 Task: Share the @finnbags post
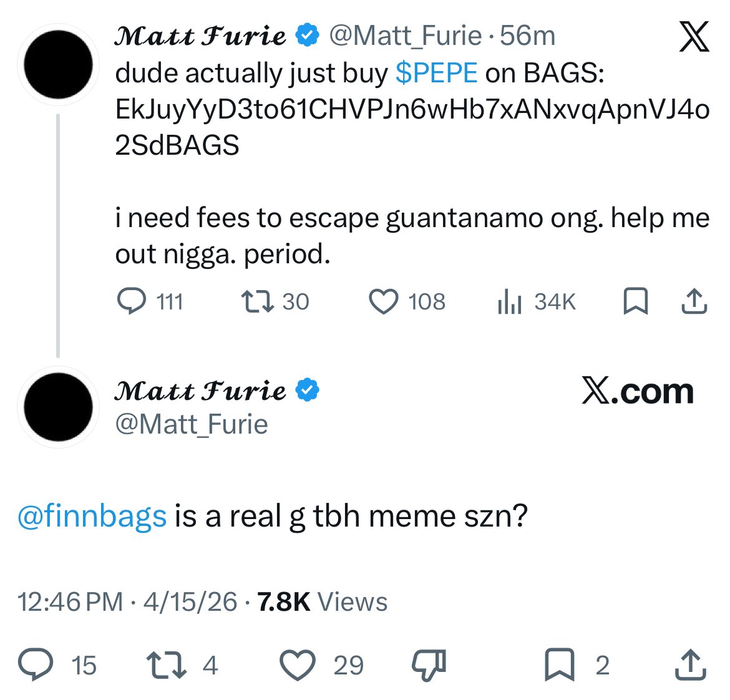(691, 665)
